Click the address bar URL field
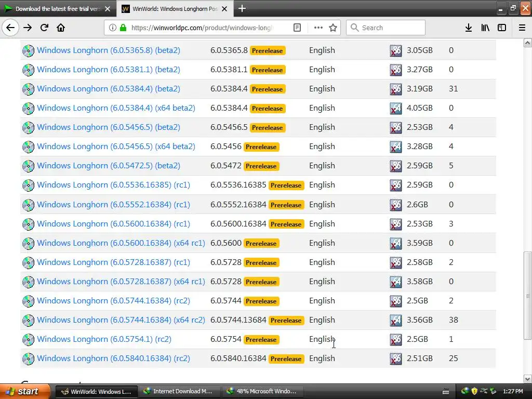 click(x=202, y=28)
